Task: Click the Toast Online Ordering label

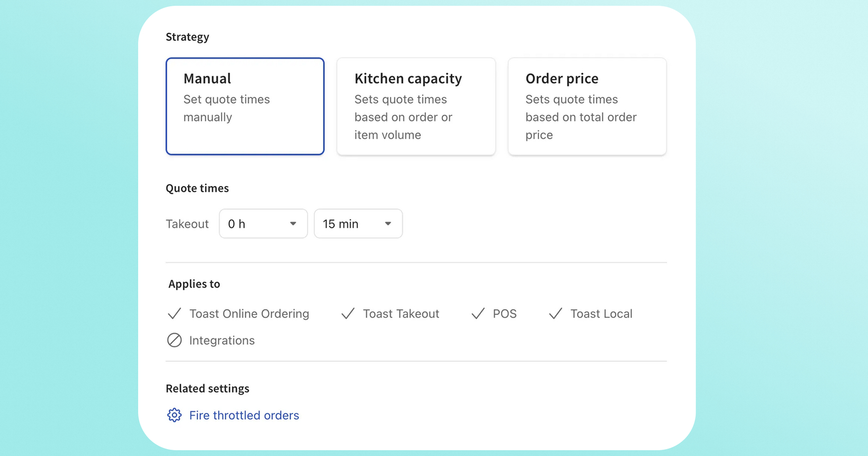Action: (249, 314)
